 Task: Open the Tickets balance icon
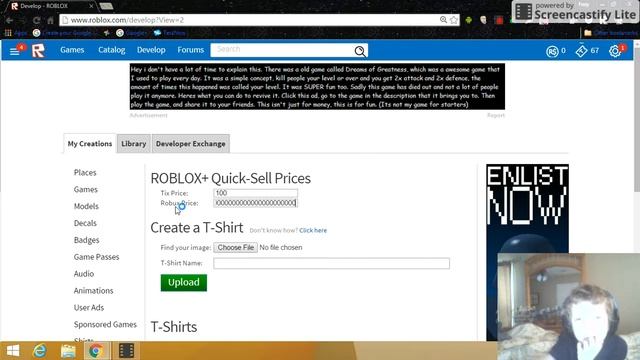pyautogui.click(x=581, y=51)
